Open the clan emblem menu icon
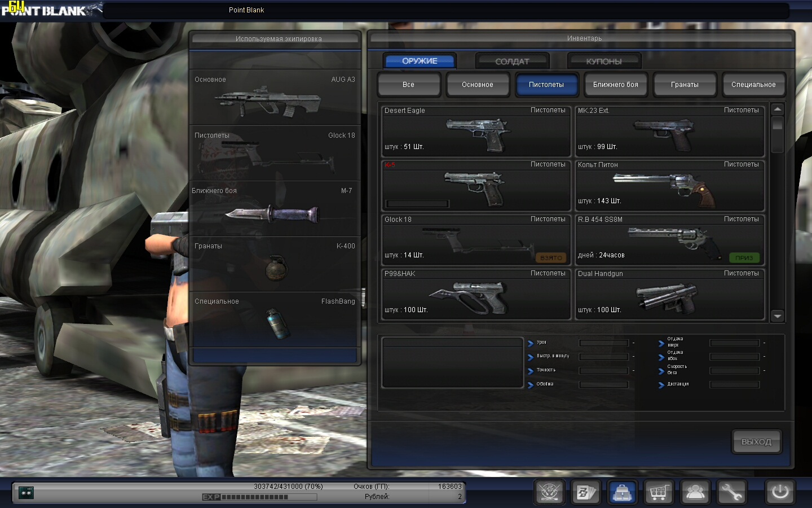812x508 pixels. point(549,492)
